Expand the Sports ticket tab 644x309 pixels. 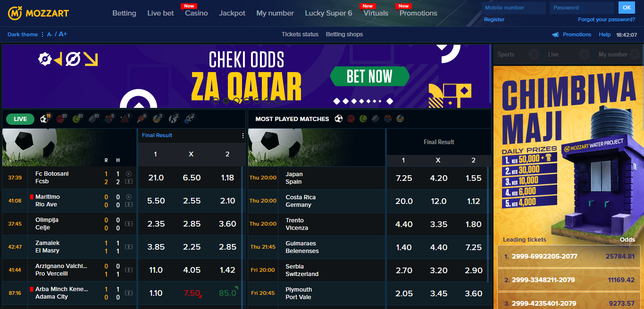(x=518, y=54)
